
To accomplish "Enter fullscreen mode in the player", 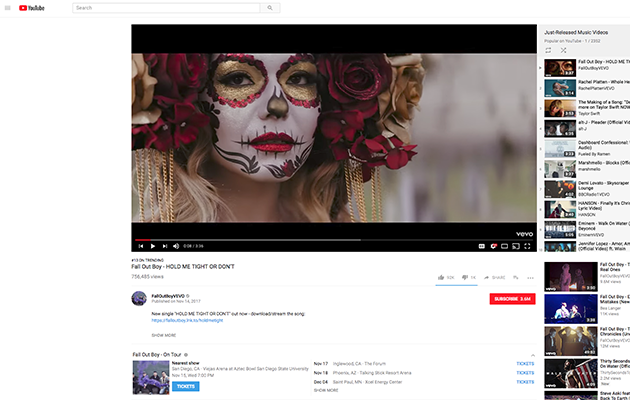I will [x=527, y=245].
